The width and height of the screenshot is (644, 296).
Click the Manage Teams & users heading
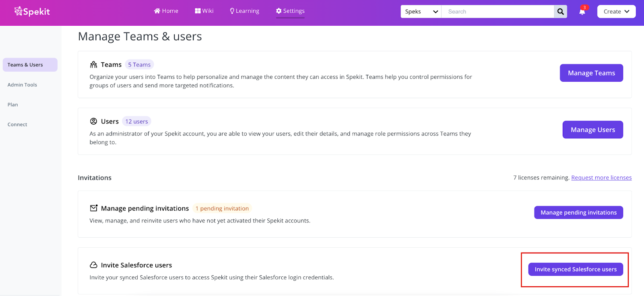[140, 36]
